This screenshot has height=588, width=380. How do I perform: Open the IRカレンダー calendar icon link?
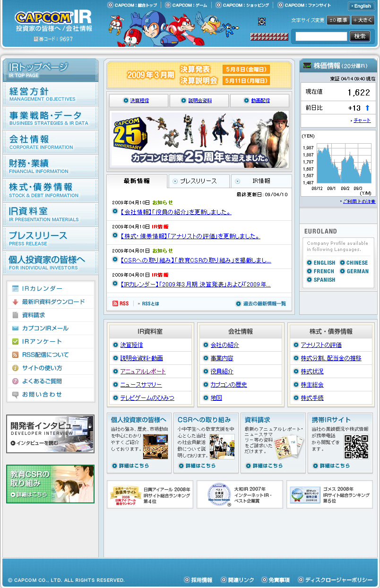pyautogui.click(x=15, y=288)
